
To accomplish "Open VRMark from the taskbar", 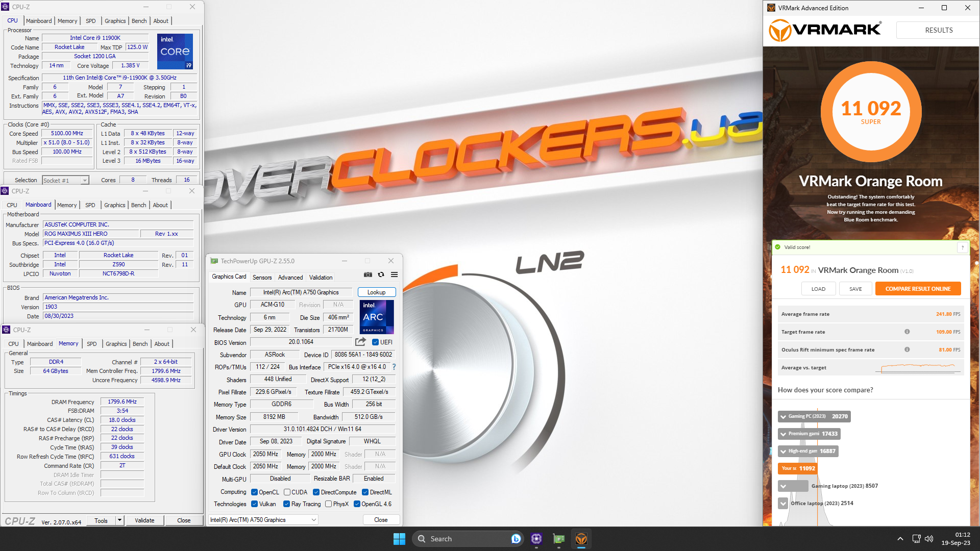I will [x=581, y=539].
